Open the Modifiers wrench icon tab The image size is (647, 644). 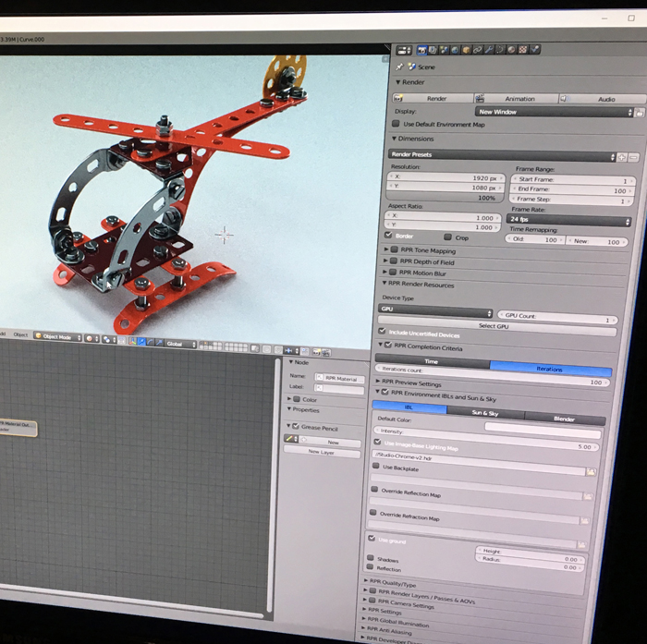tap(490, 50)
